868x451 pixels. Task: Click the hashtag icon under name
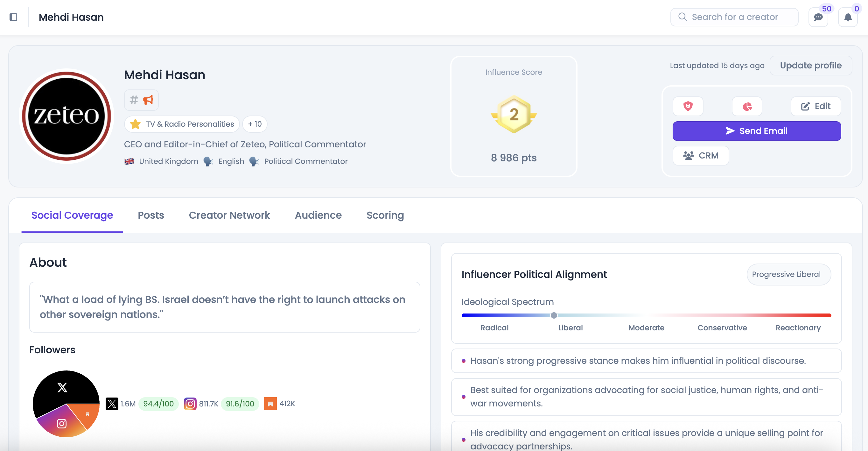pyautogui.click(x=134, y=100)
